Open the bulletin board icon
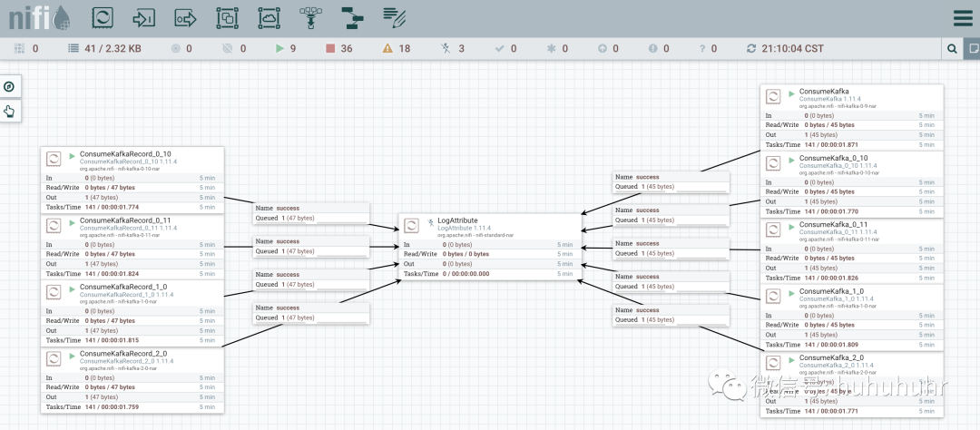The image size is (980, 430). pos(972,49)
